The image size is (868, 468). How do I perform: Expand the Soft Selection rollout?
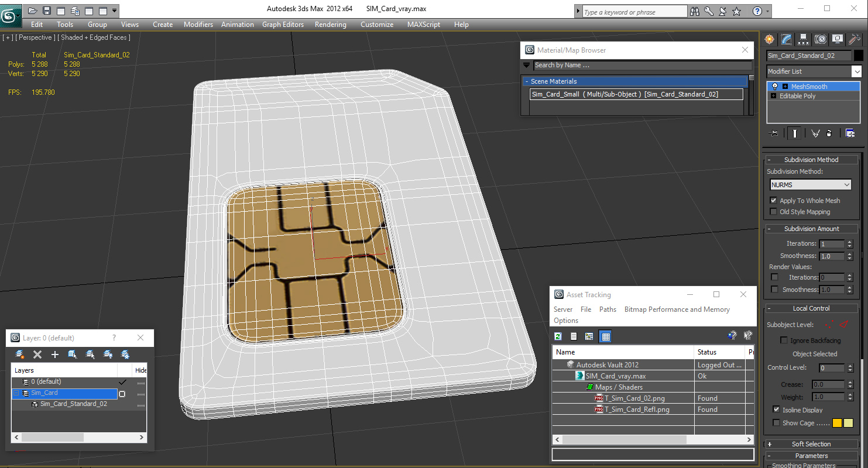[x=811, y=444]
